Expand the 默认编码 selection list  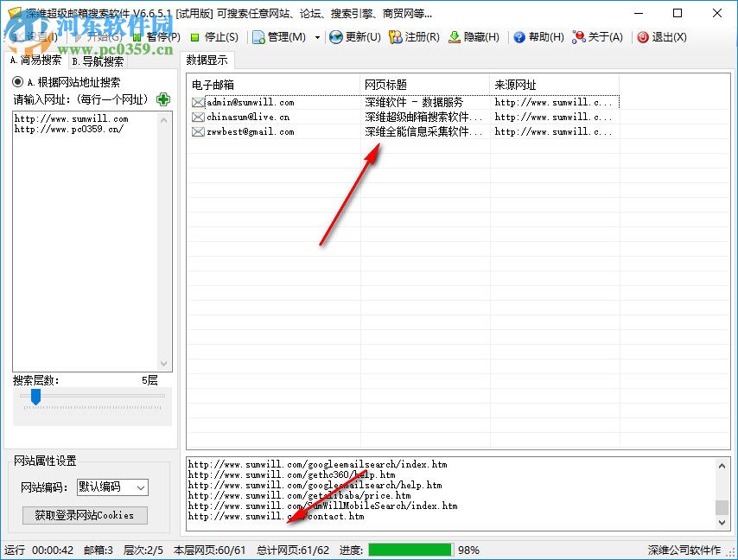click(142, 487)
